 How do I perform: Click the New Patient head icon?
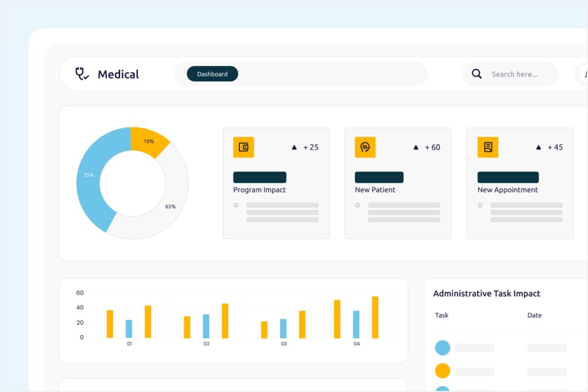tap(365, 147)
